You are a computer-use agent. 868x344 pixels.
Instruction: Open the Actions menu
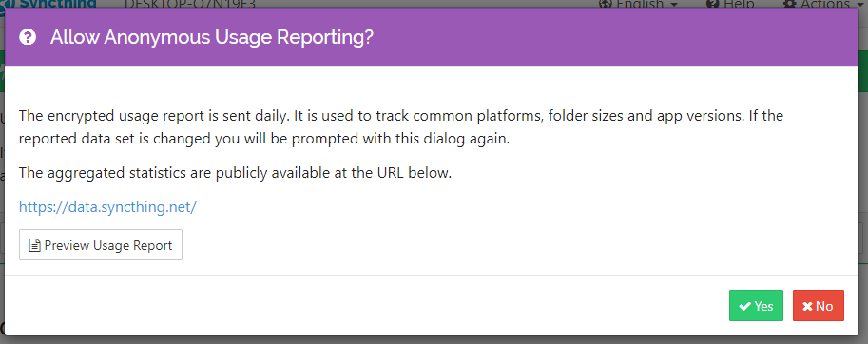click(823, 4)
